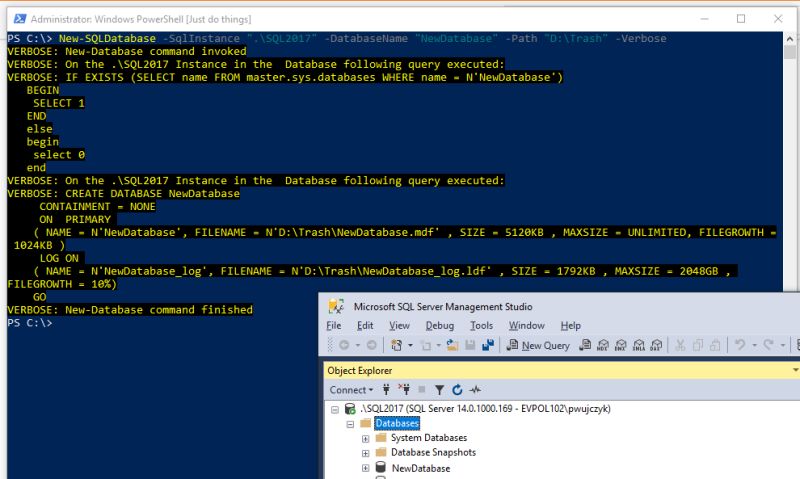Image resolution: width=800 pixels, height=479 pixels.
Task: Open the Window menu in SSMS
Action: pyautogui.click(x=527, y=325)
